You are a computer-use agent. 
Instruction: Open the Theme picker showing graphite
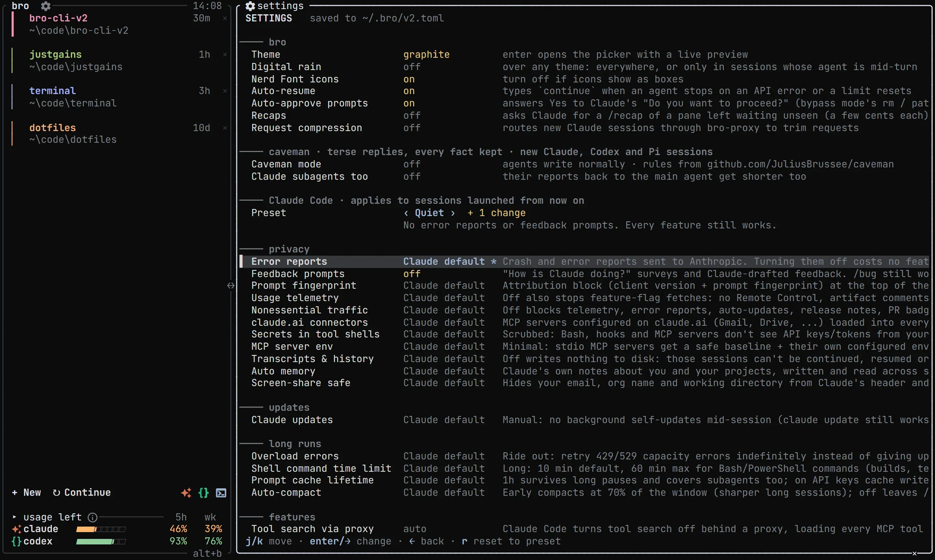(426, 55)
